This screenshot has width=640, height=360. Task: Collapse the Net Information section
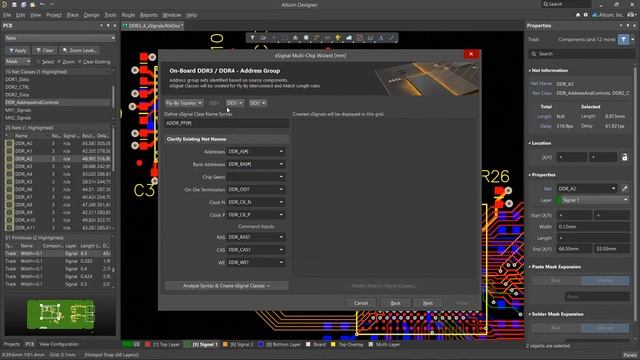coord(530,70)
